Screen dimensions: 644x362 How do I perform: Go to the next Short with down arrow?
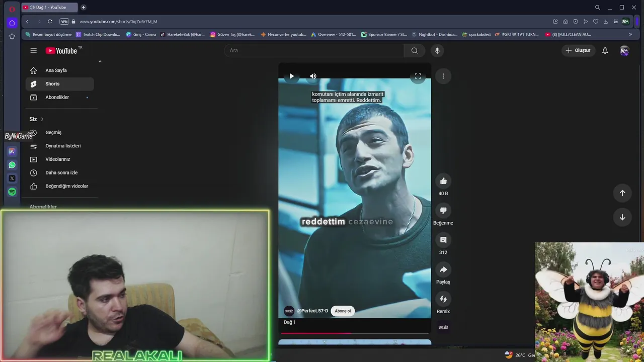(622, 217)
